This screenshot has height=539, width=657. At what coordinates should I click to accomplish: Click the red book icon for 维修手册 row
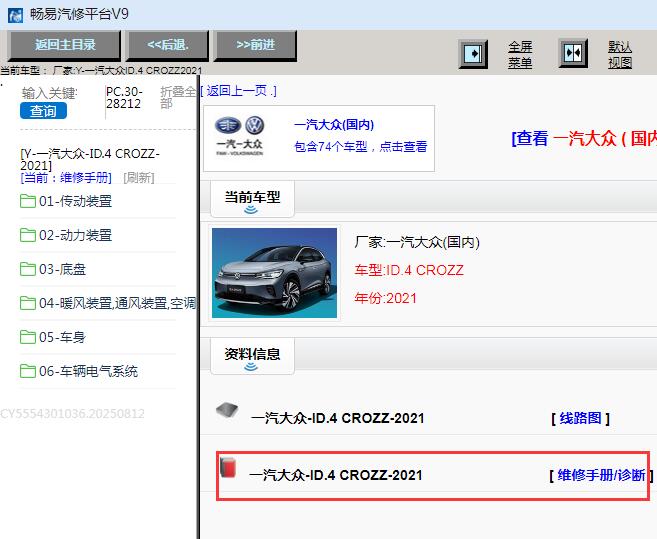tap(228, 468)
